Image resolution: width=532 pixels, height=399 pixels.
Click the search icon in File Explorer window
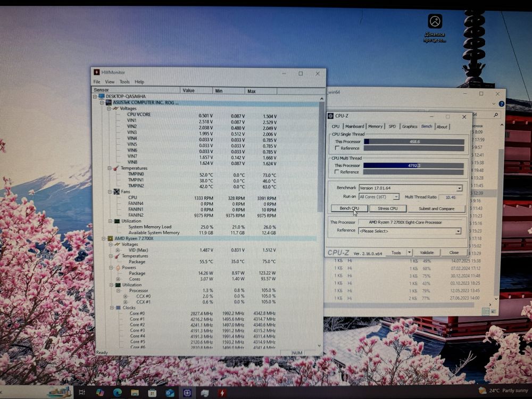tap(496, 115)
